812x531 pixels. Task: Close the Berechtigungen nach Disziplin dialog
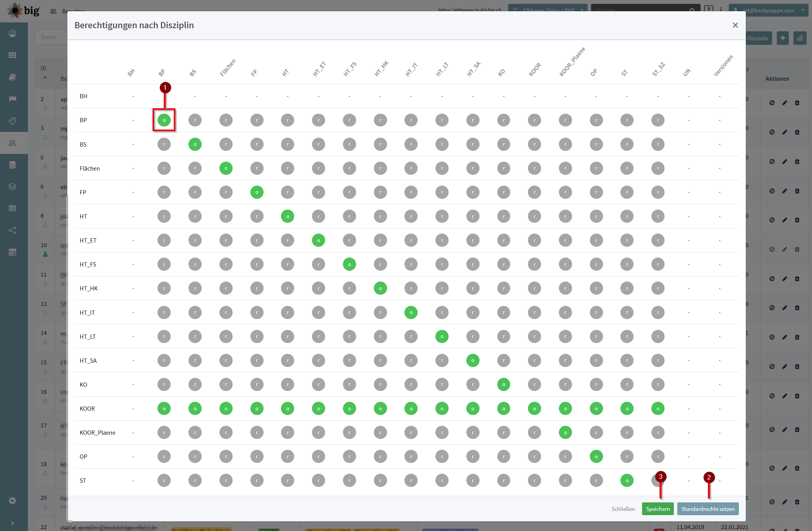pos(735,25)
